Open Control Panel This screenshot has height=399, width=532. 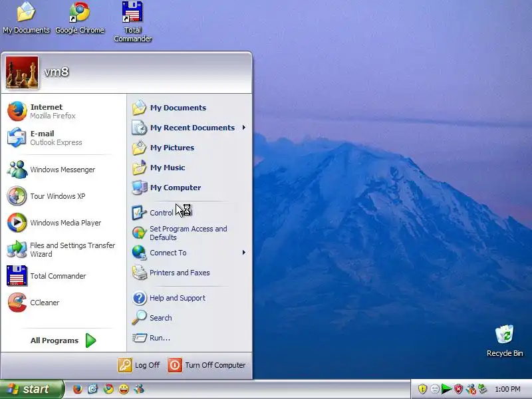tap(189, 213)
